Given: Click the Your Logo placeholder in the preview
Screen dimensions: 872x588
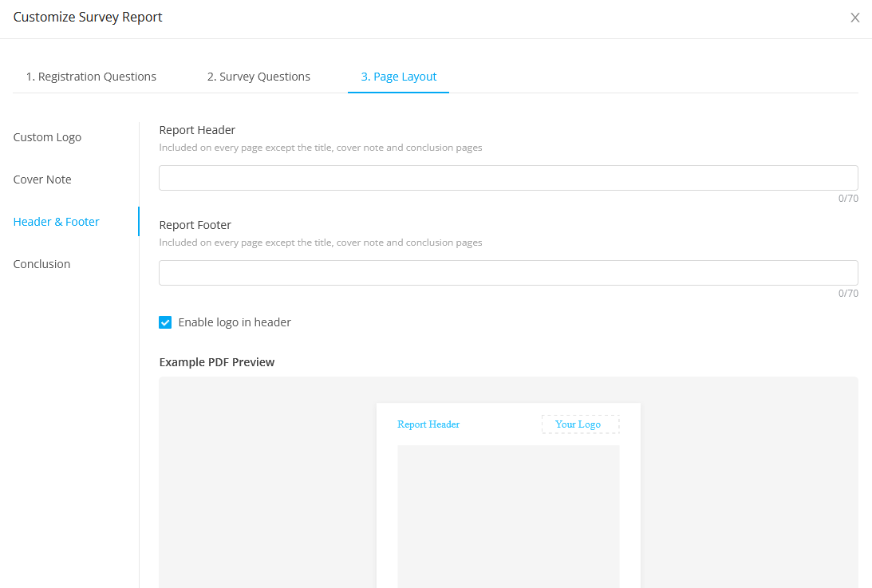Looking at the screenshot, I should click(x=580, y=424).
